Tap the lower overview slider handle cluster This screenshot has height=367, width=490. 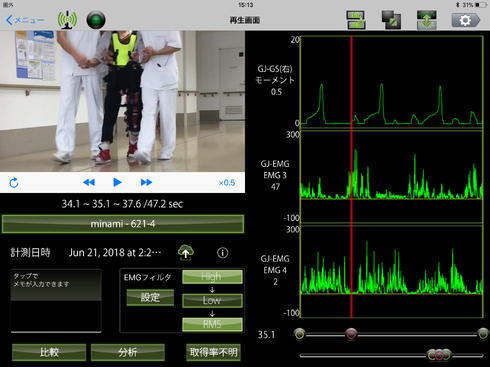tap(439, 355)
